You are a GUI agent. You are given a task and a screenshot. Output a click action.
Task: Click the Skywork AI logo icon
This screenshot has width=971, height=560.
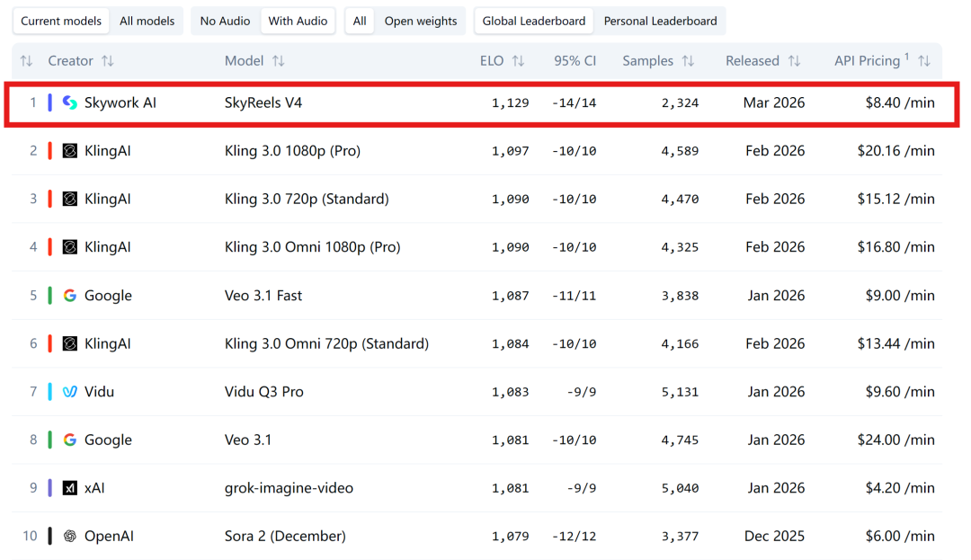[70, 102]
